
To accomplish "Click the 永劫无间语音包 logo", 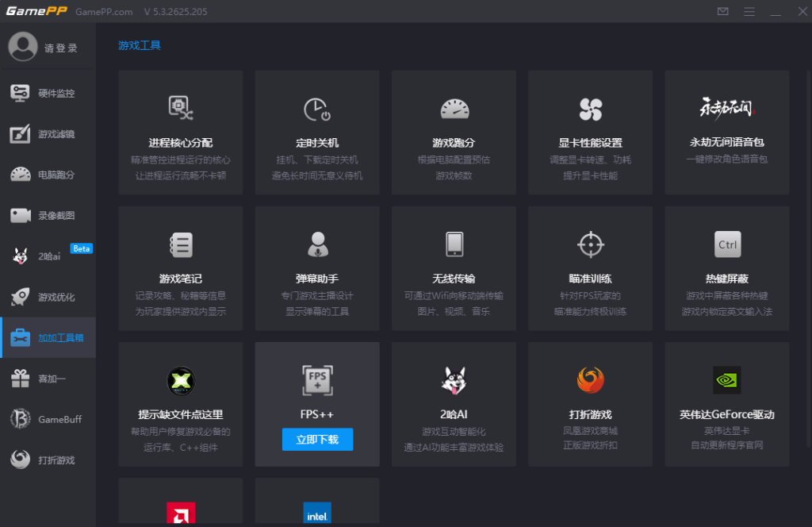I will click(726, 108).
